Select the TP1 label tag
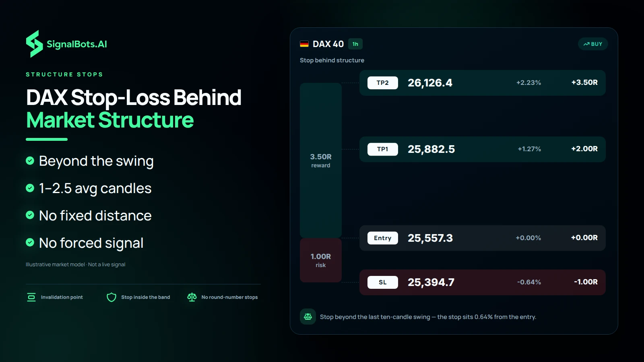The width and height of the screenshot is (644, 362). [x=383, y=149]
